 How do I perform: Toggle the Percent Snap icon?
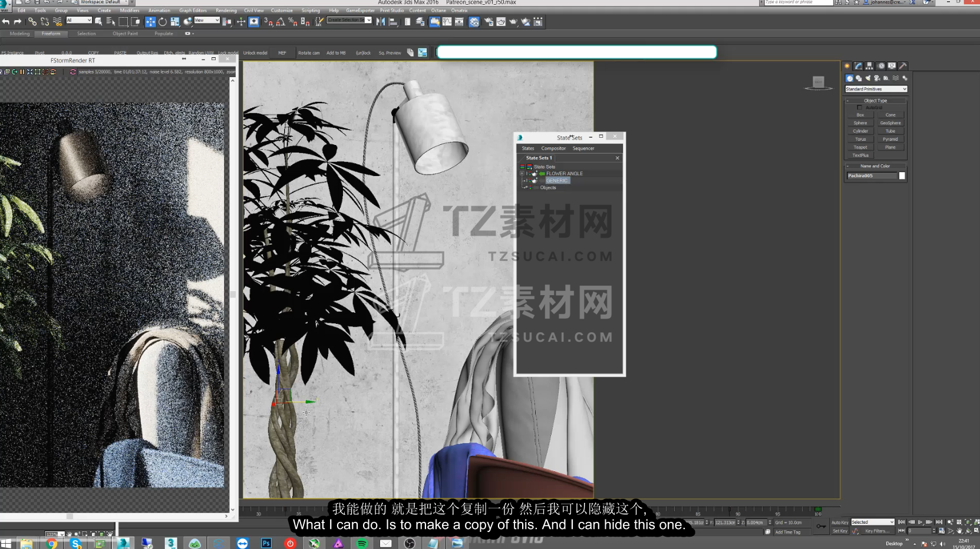(x=293, y=22)
